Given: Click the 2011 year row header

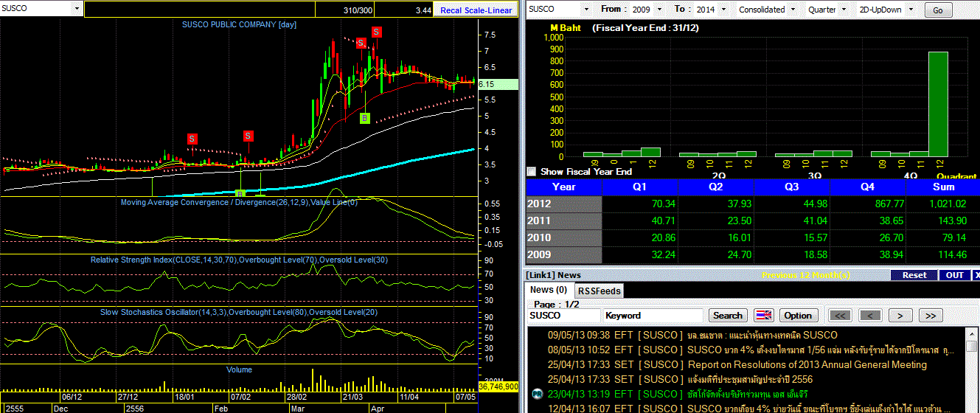Looking at the screenshot, I should click(563, 221).
